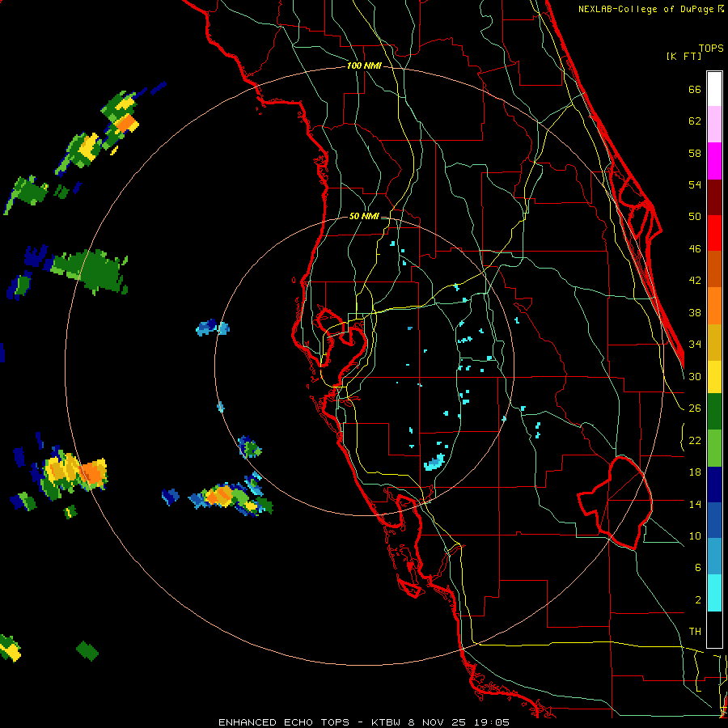Click the 22 legend value
The image size is (728, 728).
[695, 441]
